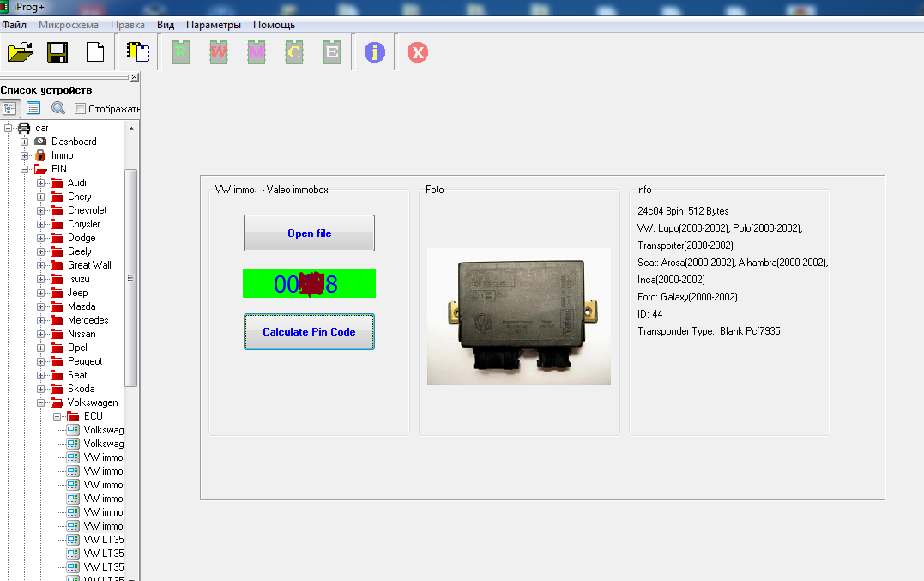The width and height of the screenshot is (924, 581).
Task: Click the Immo padlock icon in tree
Action: click(40, 155)
